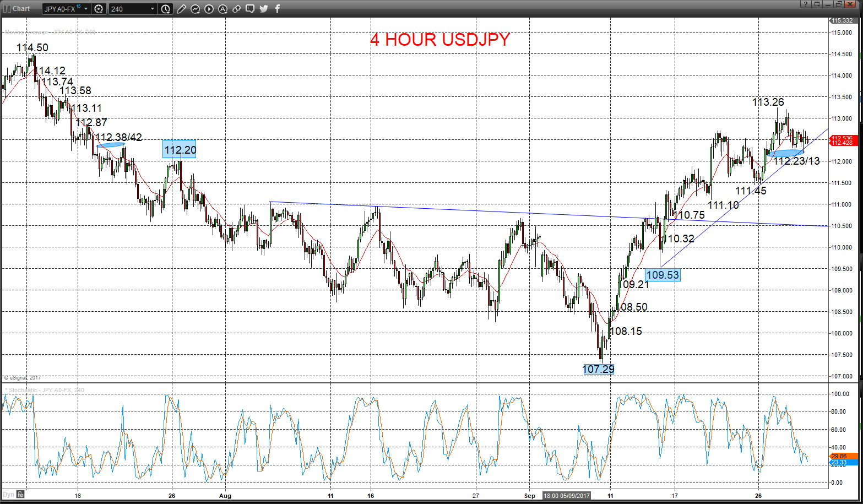
Task: Open the window menu dropdown icon
Action: coord(817,4)
